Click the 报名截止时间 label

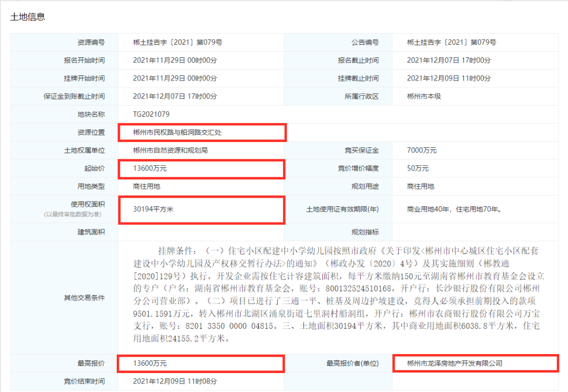click(358, 61)
